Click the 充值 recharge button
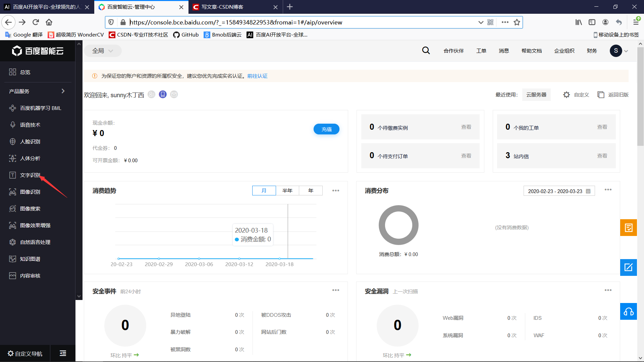This screenshot has height=362, width=644. (326, 129)
